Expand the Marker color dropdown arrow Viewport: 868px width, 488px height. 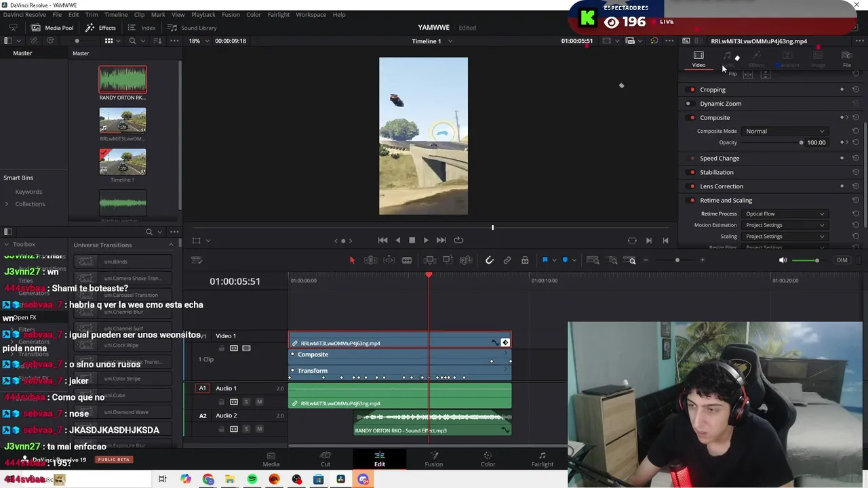[x=574, y=260]
